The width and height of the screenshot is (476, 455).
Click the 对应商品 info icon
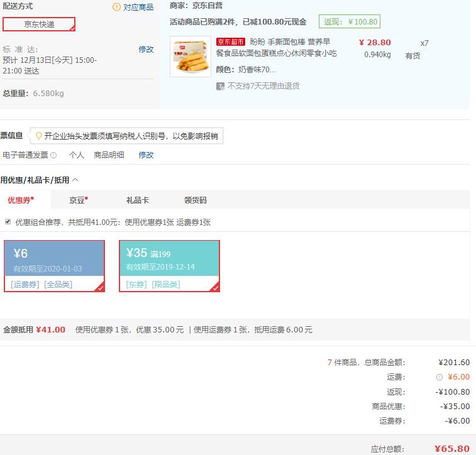[116, 7]
